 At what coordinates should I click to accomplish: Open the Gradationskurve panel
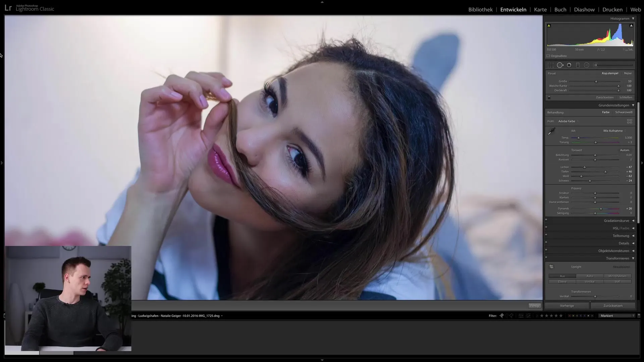616,220
